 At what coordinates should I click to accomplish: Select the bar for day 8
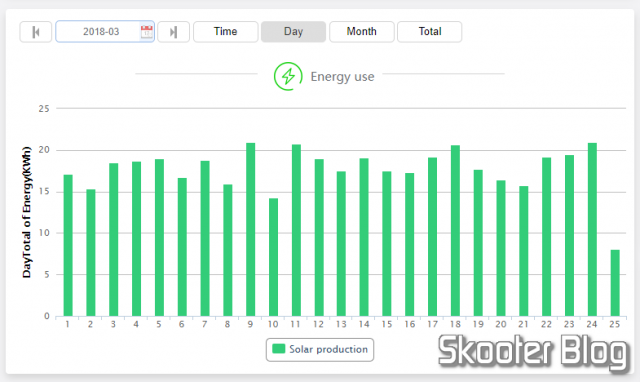point(228,250)
